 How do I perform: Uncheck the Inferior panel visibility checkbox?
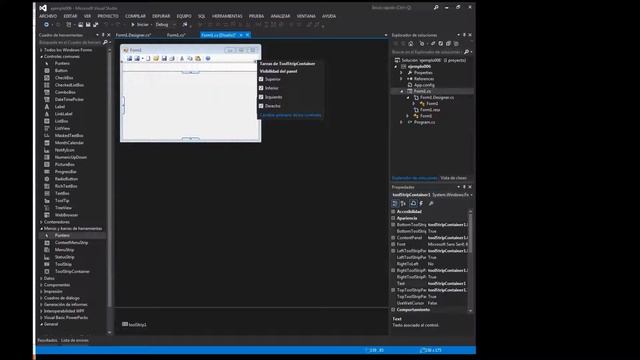click(261, 88)
